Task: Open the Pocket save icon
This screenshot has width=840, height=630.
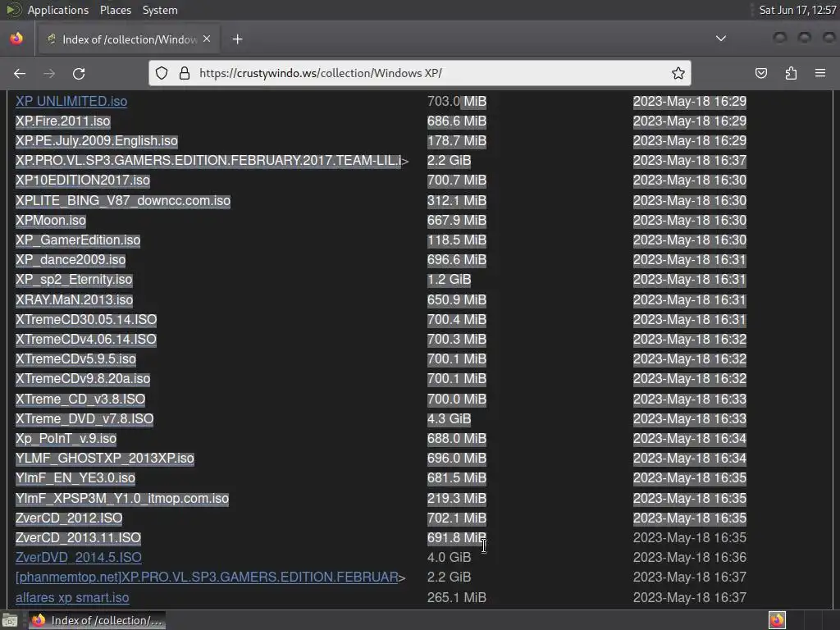Action: point(760,73)
